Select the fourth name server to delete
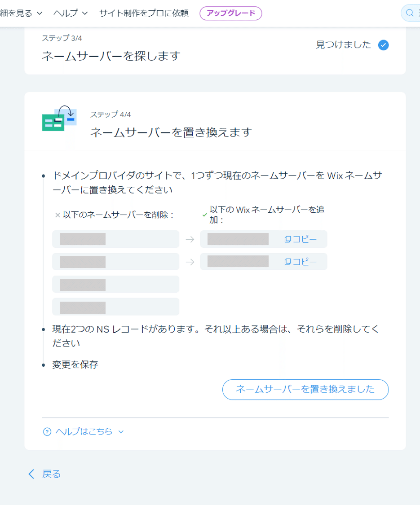Image resolution: width=420 pixels, height=505 pixels. 116,307
